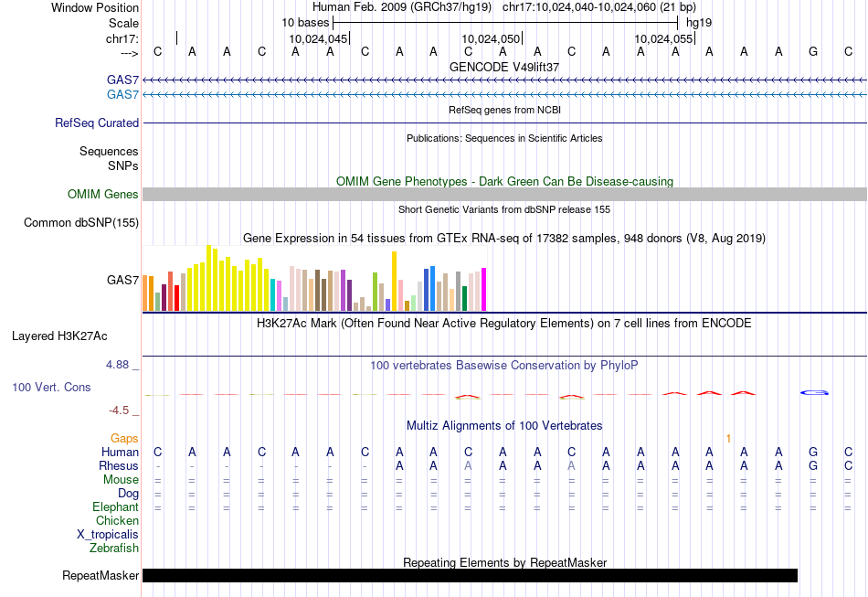Screen dimensions: 868x597
Task: Click the dark blue GAS7 gene label
Action: click(x=123, y=80)
